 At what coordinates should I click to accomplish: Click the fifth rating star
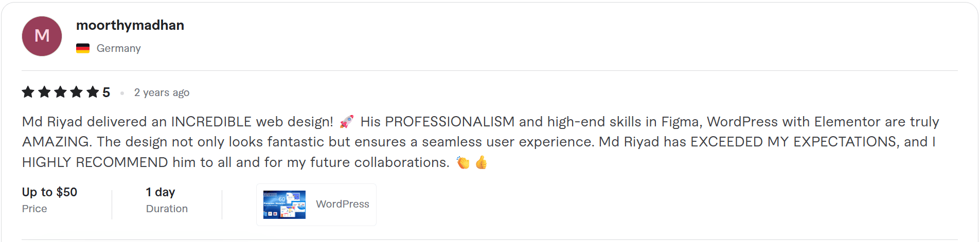(93, 92)
